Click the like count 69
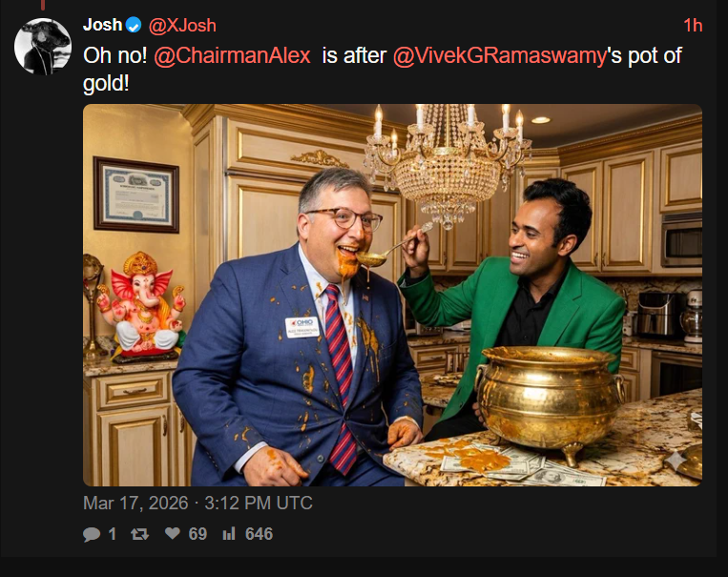The height and width of the screenshot is (577, 728). coord(198,534)
